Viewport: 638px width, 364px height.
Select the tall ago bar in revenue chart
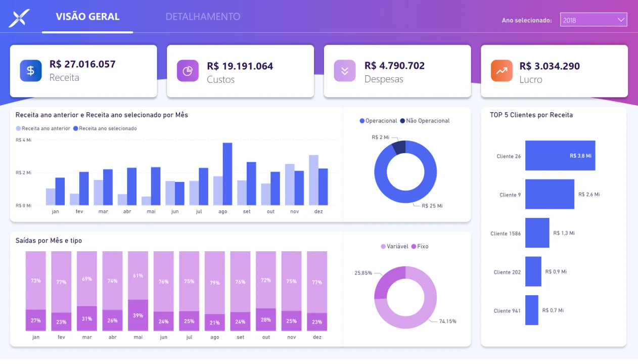pos(227,174)
